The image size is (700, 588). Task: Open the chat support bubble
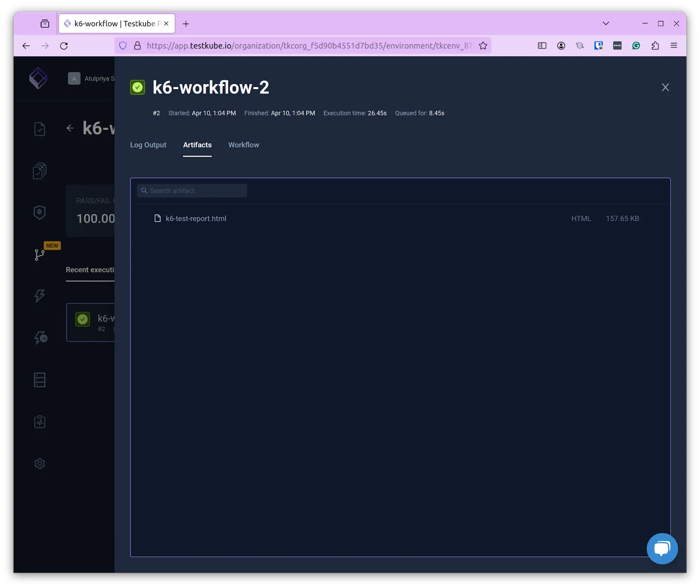[x=662, y=549]
